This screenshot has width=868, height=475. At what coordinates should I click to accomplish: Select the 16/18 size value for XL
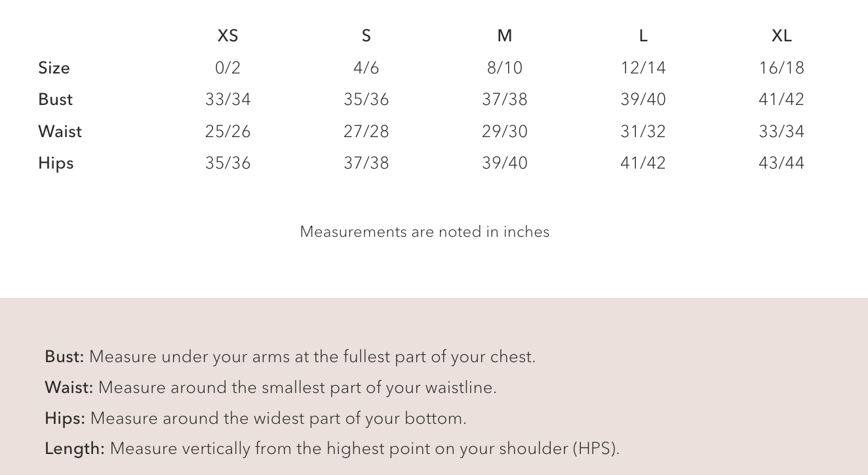click(x=781, y=68)
